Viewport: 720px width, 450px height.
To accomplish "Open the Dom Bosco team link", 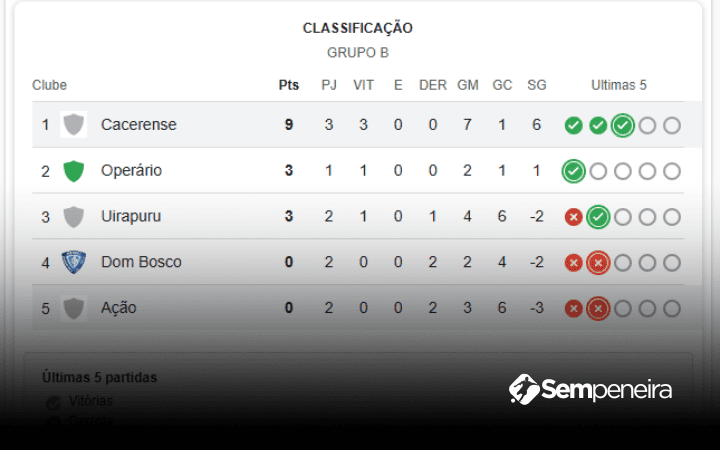I will pyautogui.click(x=139, y=262).
